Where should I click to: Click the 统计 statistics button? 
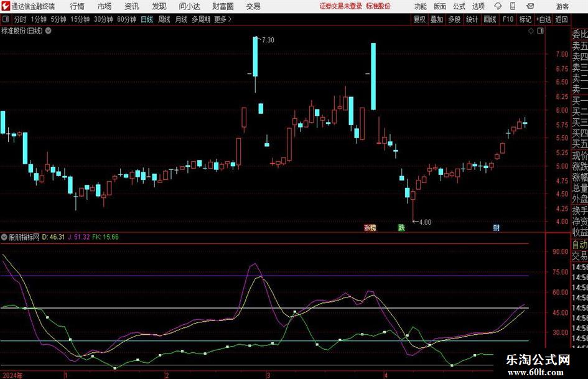[472, 19]
